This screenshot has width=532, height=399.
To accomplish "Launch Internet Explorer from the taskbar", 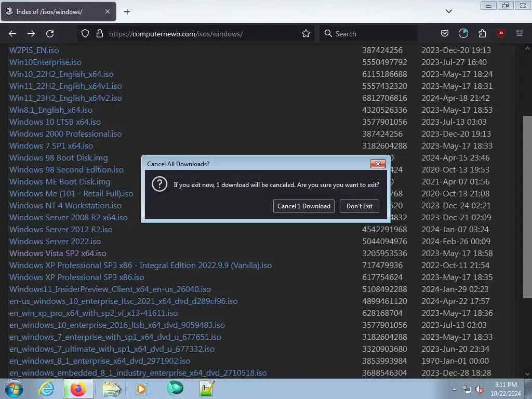I will (46, 389).
